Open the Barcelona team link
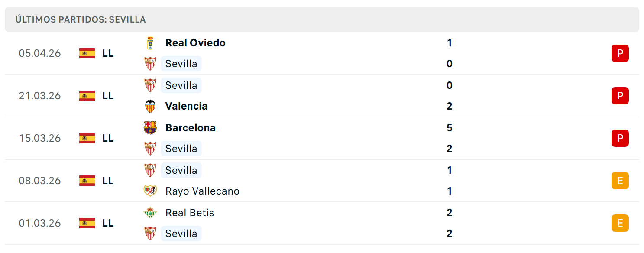This screenshot has width=644, height=253. point(191,128)
